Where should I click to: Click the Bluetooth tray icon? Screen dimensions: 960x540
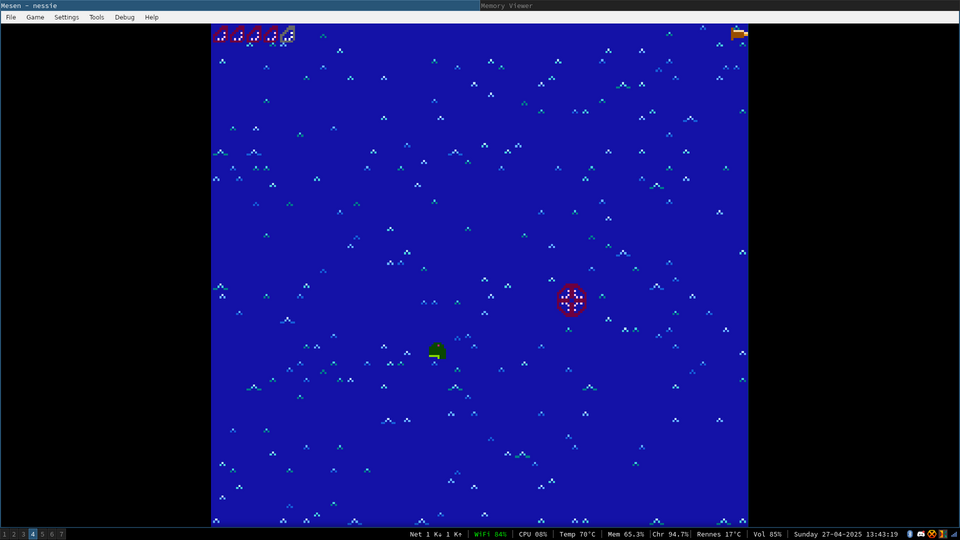(910, 534)
